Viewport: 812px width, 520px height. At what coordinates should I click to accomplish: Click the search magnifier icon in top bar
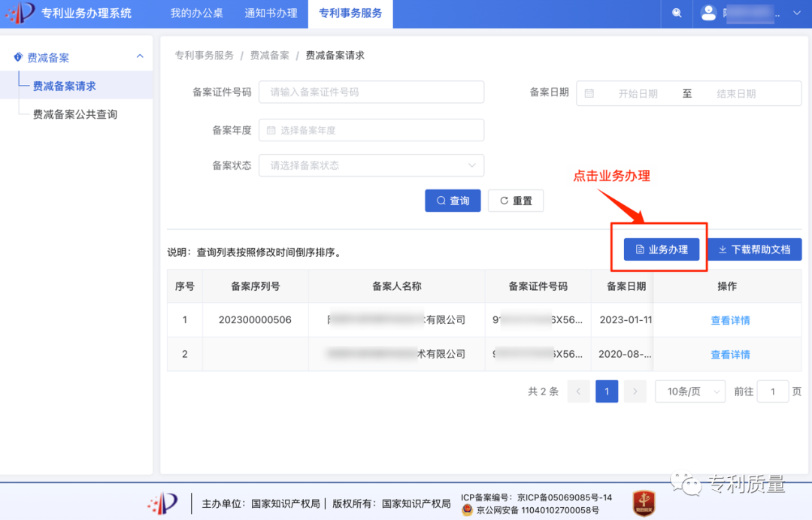[x=676, y=14]
